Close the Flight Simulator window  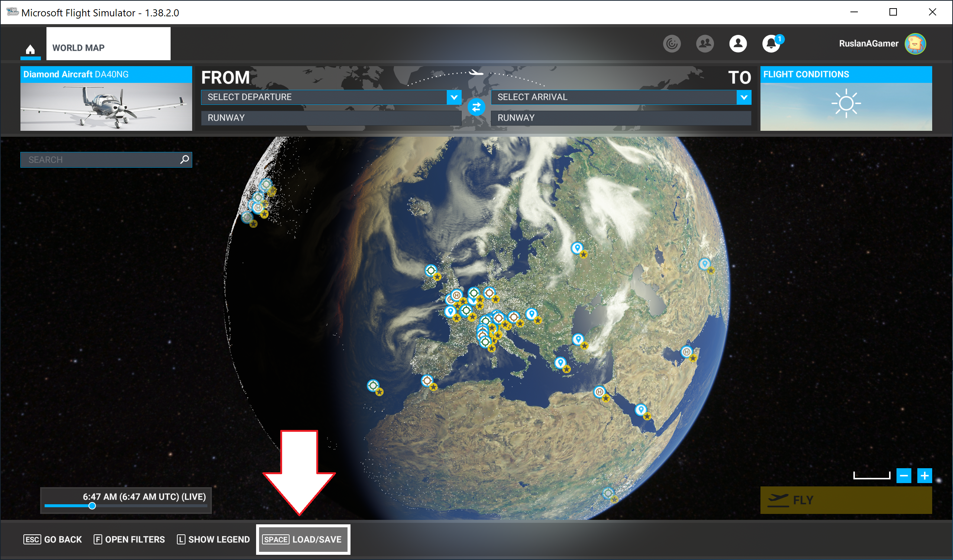pos(932,12)
